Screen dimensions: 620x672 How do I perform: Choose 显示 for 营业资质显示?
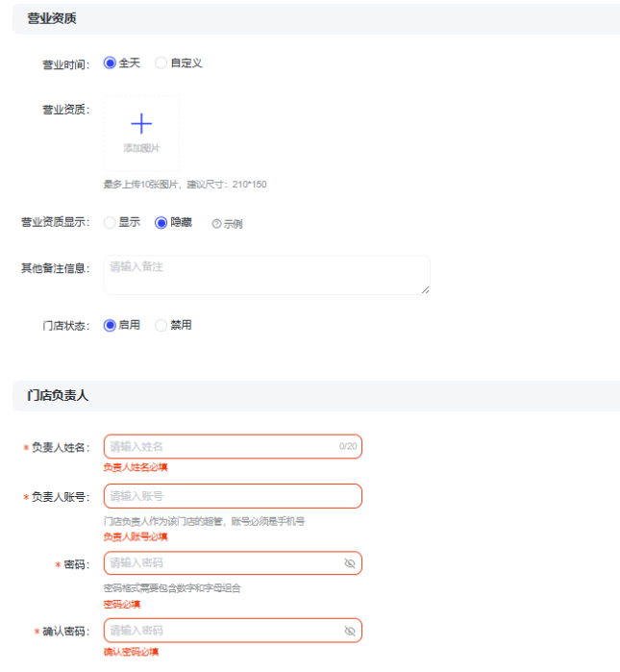(x=110, y=222)
